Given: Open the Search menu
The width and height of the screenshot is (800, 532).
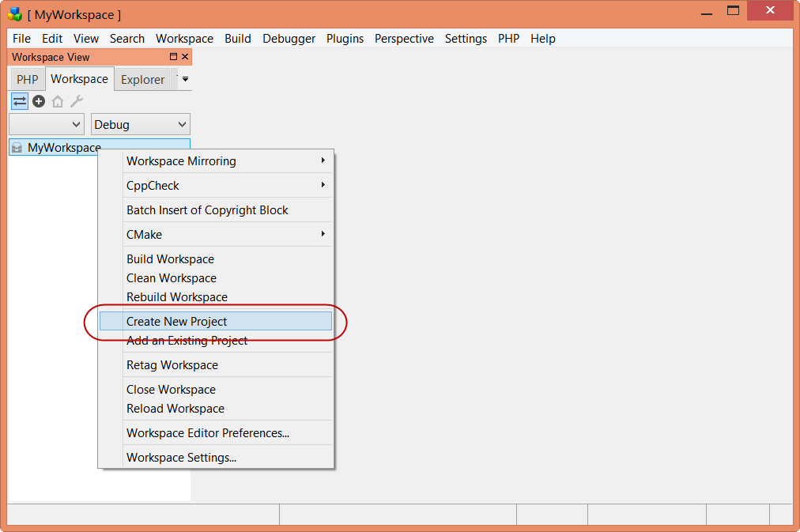Looking at the screenshot, I should [127, 39].
